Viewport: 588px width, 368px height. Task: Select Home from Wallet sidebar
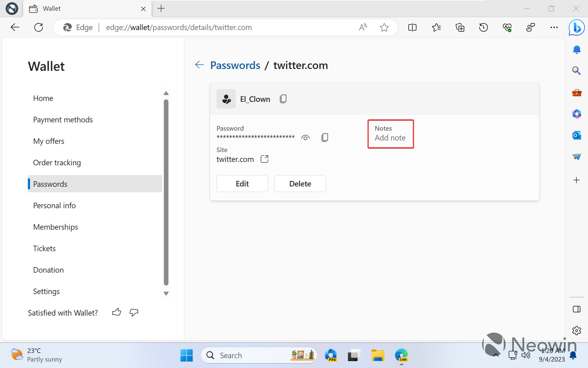coord(43,98)
